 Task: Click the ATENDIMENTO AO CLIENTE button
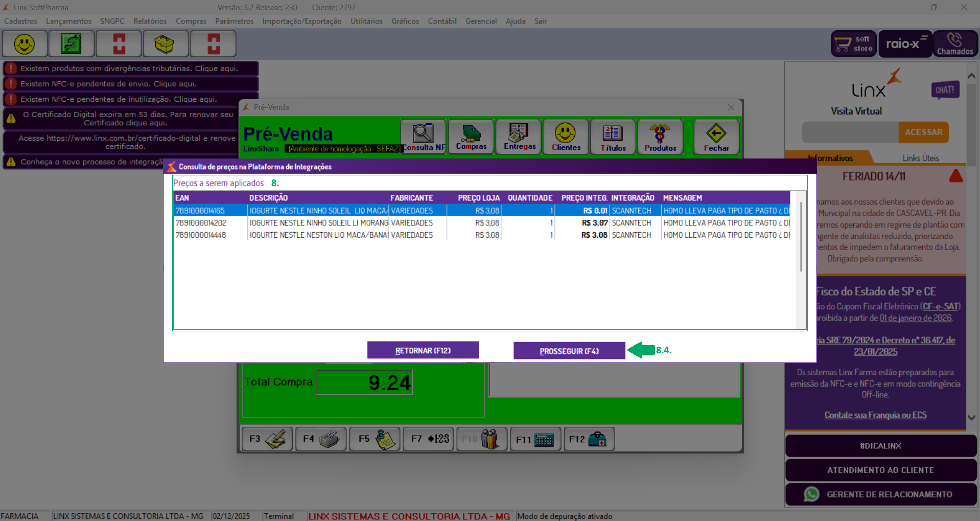[880, 470]
